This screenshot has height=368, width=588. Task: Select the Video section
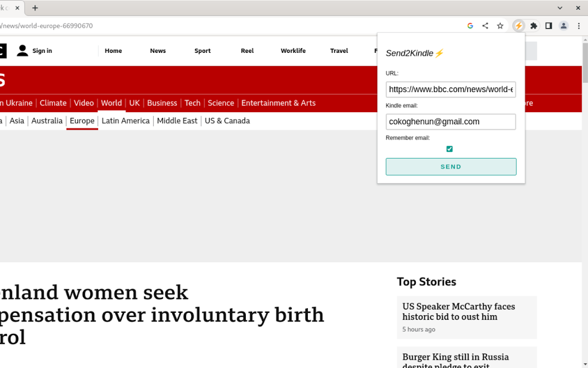coord(84,103)
